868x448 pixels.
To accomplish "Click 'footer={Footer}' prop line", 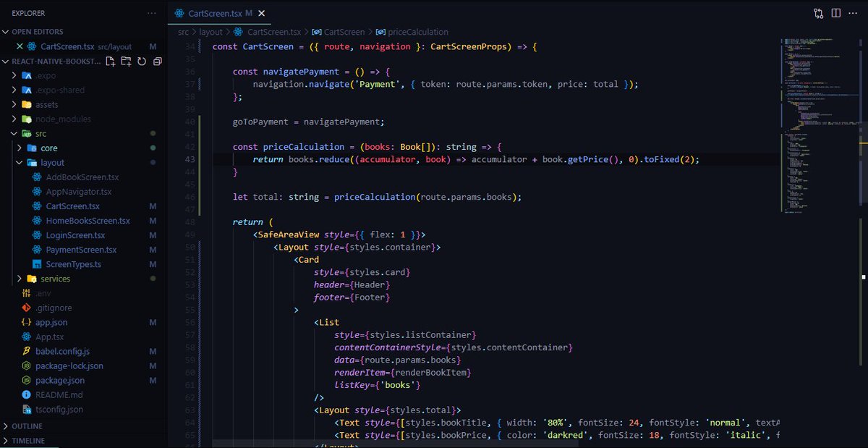I will pos(352,297).
